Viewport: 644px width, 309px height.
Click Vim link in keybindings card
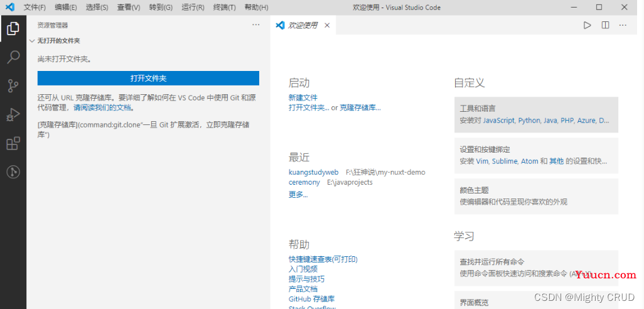click(x=482, y=161)
